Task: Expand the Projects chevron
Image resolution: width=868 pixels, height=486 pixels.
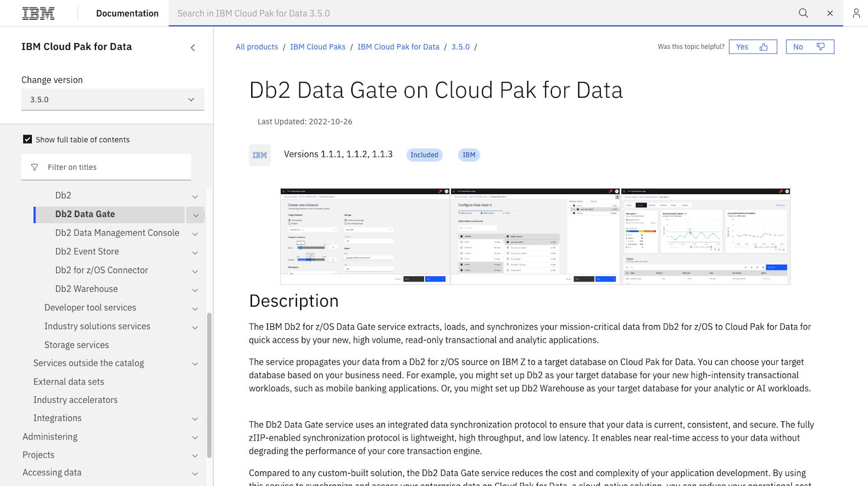Action: point(195,456)
